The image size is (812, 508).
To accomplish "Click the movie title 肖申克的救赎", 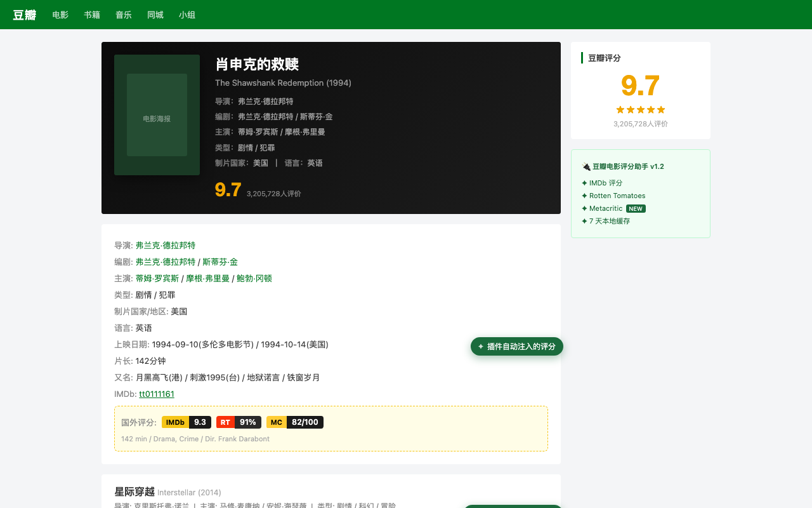I will coord(257,64).
